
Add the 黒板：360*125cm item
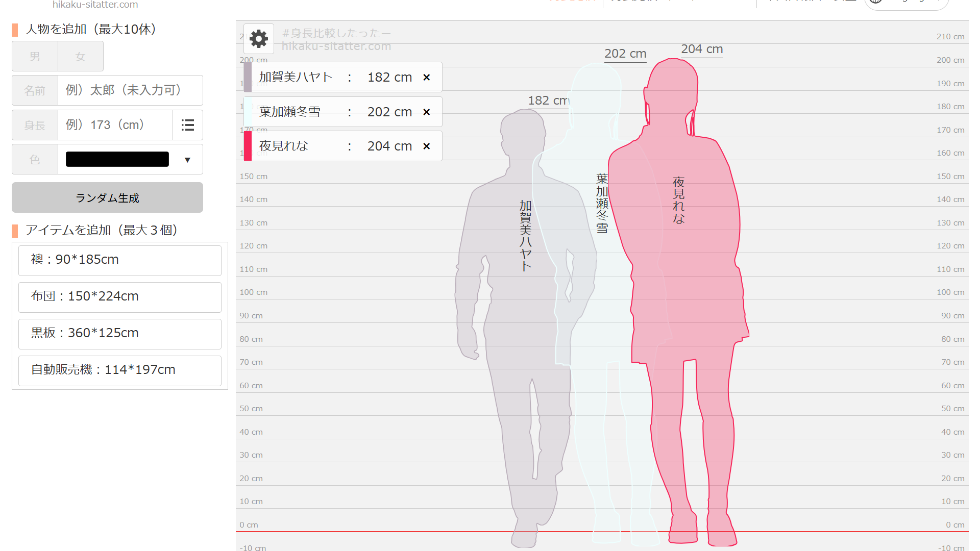(119, 334)
